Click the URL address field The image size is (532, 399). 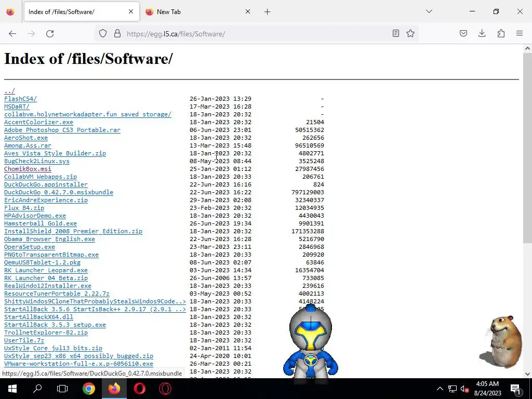256,34
